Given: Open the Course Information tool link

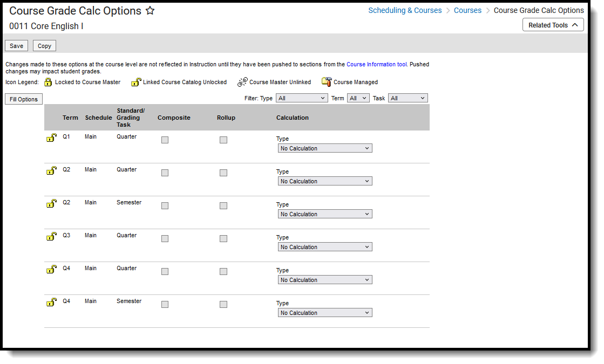Looking at the screenshot, I should tap(376, 64).
